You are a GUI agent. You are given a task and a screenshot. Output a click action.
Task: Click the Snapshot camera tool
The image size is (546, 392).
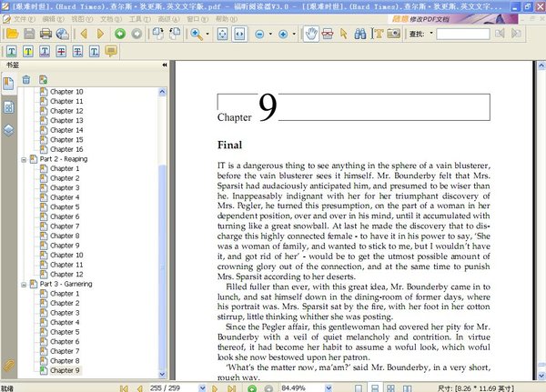point(393,34)
